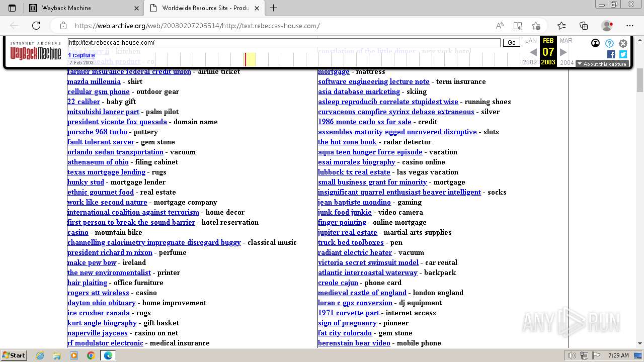Open Read aloud icon in address bar

click(500, 26)
